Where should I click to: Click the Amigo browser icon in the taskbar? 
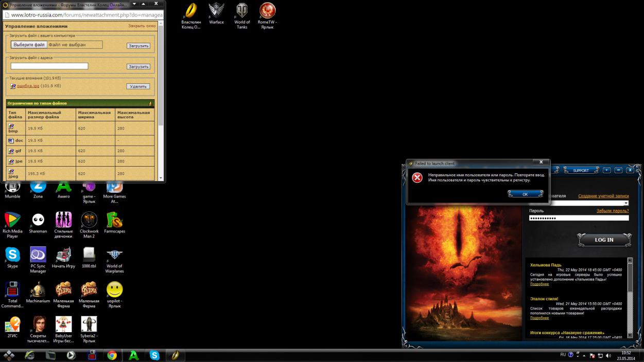point(133,355)
